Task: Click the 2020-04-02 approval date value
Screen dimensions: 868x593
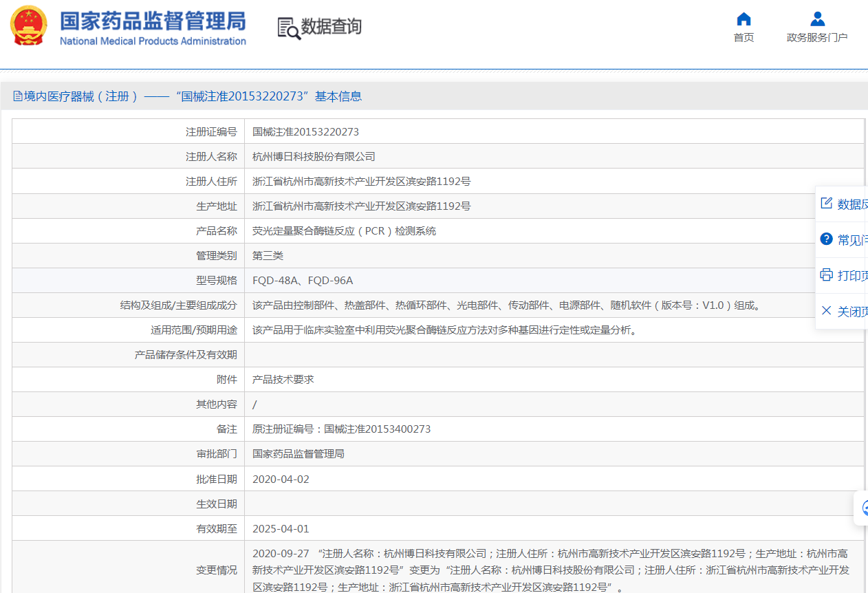Action: point(281,479)
